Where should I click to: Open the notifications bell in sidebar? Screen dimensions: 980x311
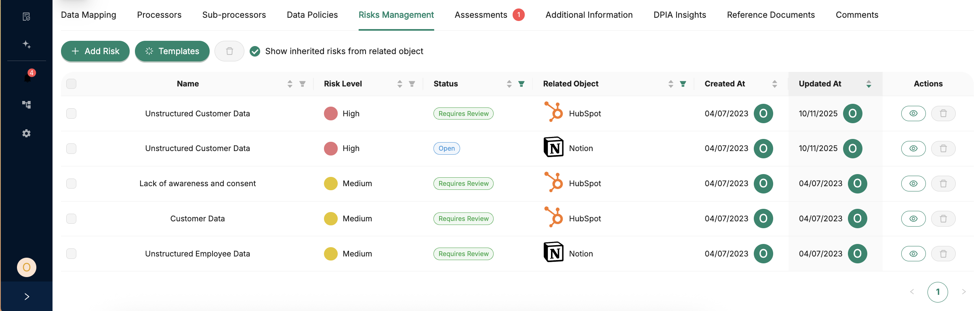click(x=27, y=77)
